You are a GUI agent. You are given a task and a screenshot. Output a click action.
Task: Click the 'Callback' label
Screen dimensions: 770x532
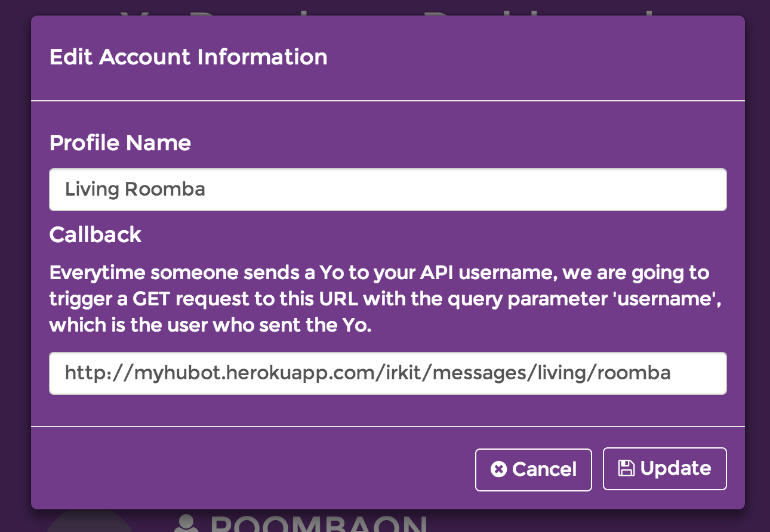pyautogui.click(x=96, y=235)
